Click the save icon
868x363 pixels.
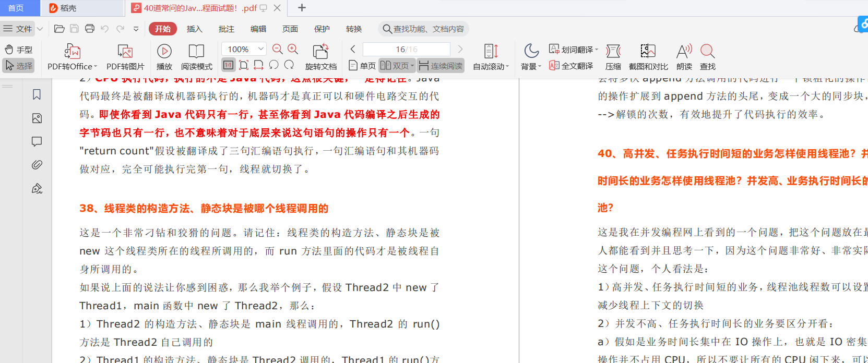tap(75, 29)
